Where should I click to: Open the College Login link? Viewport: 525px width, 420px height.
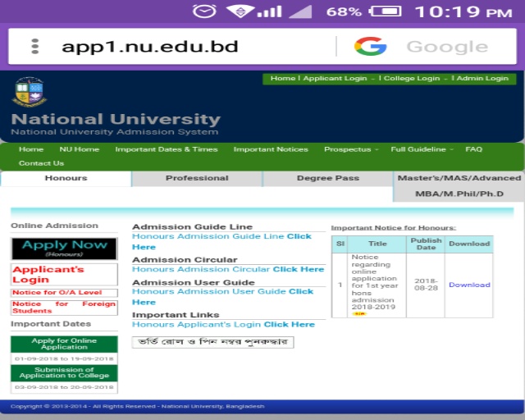click(412, 79)
